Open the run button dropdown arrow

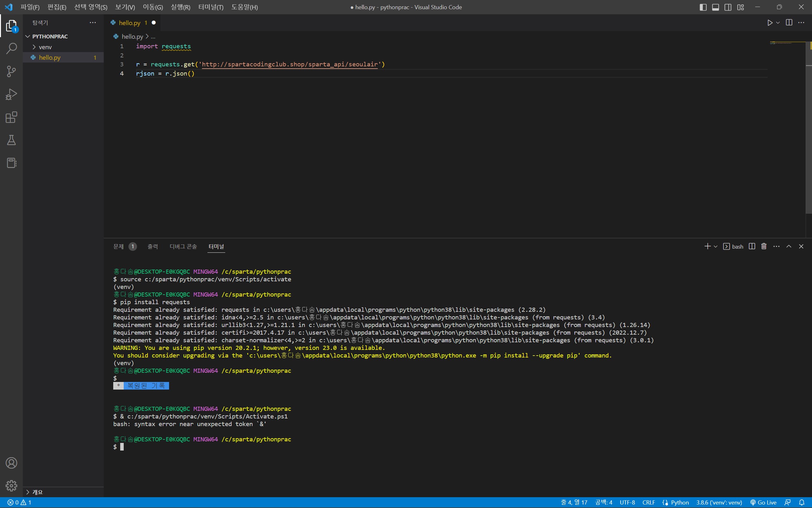tap(778, 23)
